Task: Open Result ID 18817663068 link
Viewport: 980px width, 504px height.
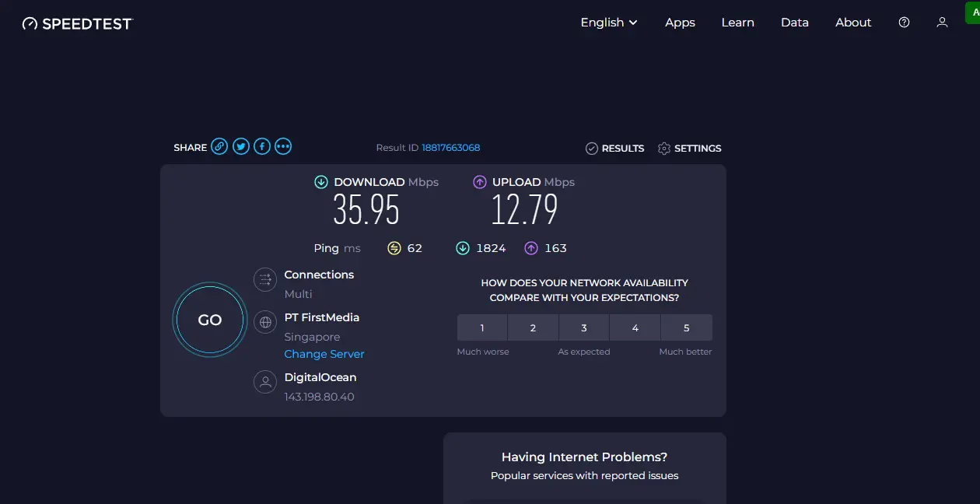Action: click(451, 148)
